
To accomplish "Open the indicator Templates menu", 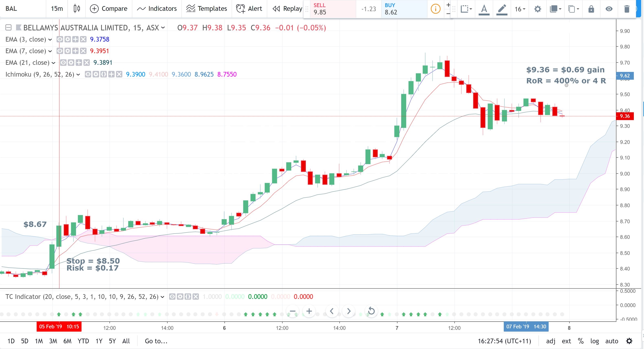I will (207, 9).
